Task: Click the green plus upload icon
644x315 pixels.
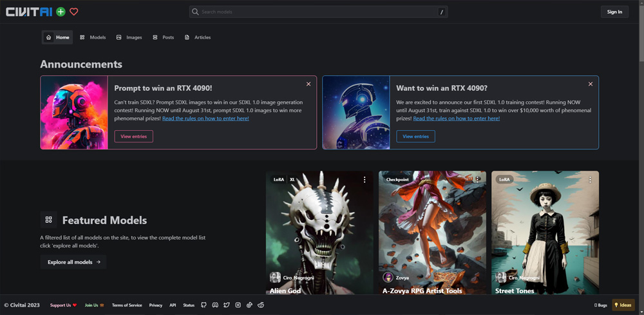Action: pos(61,12)
